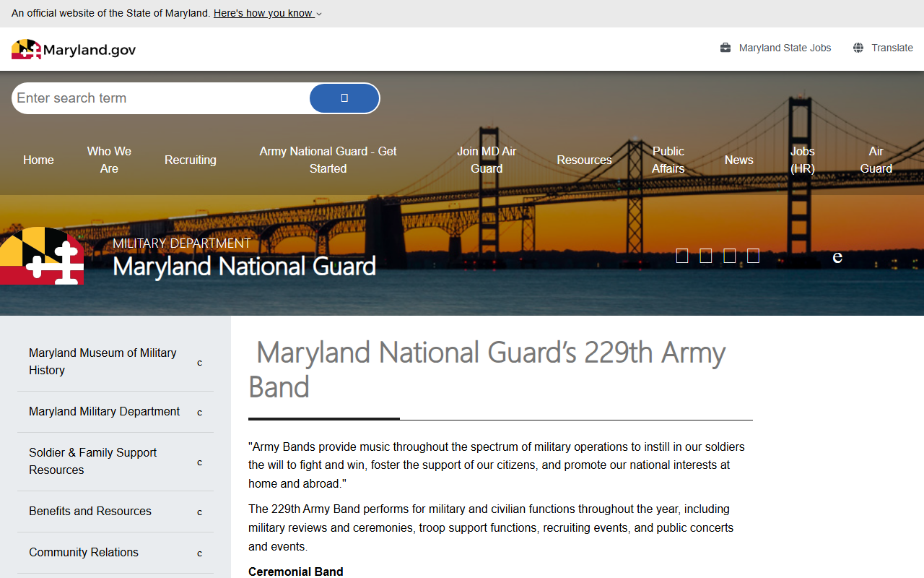Go to the News menu item

click(x=739, y=160)
